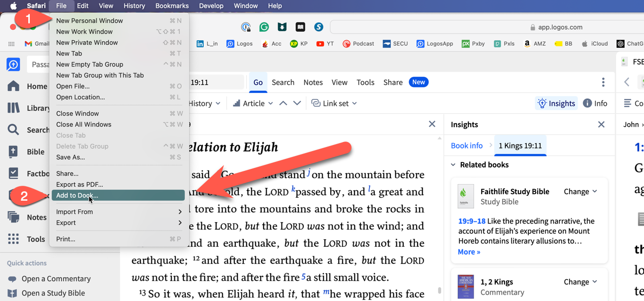Open the iCloud bookmark
644x301 pixels.
click(595, 44)
